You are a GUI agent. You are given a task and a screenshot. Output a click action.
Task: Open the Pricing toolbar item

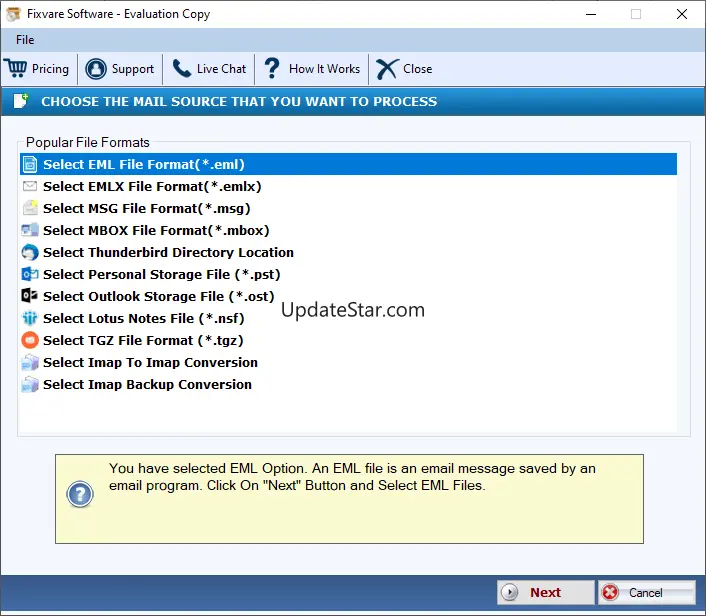tap(38, 69)
